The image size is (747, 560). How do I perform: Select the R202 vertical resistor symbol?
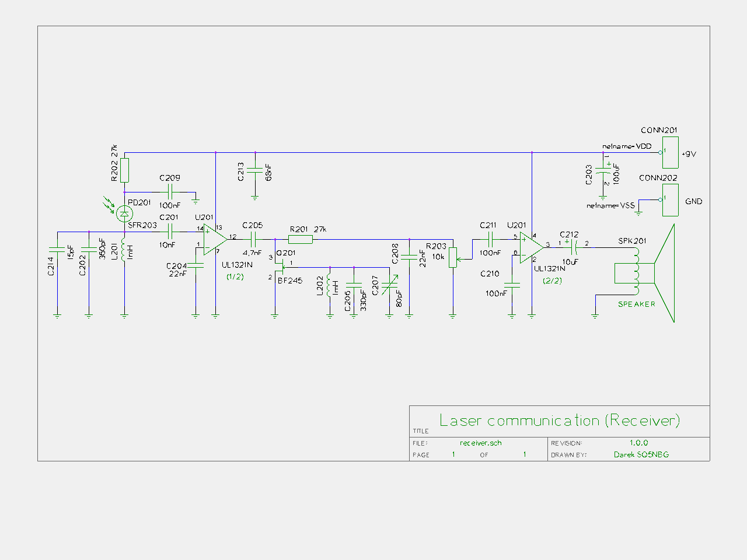click(124, 170)
